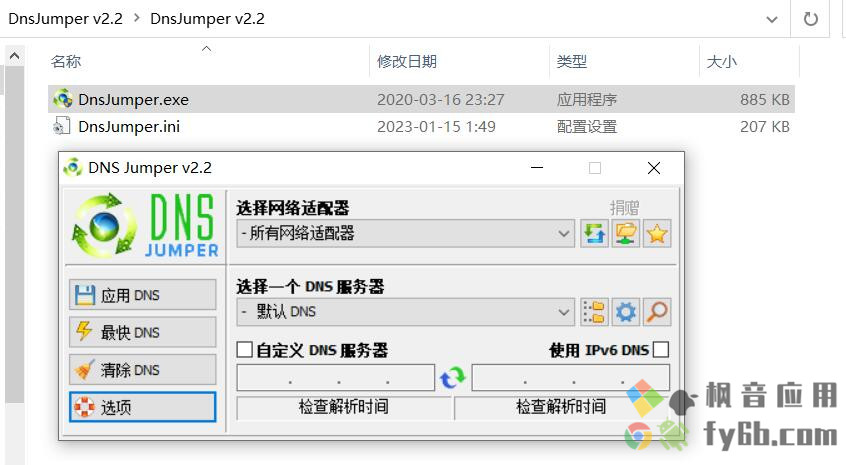Click the 捐赠 donate link
Screen dimensions: 846x465
625,208
